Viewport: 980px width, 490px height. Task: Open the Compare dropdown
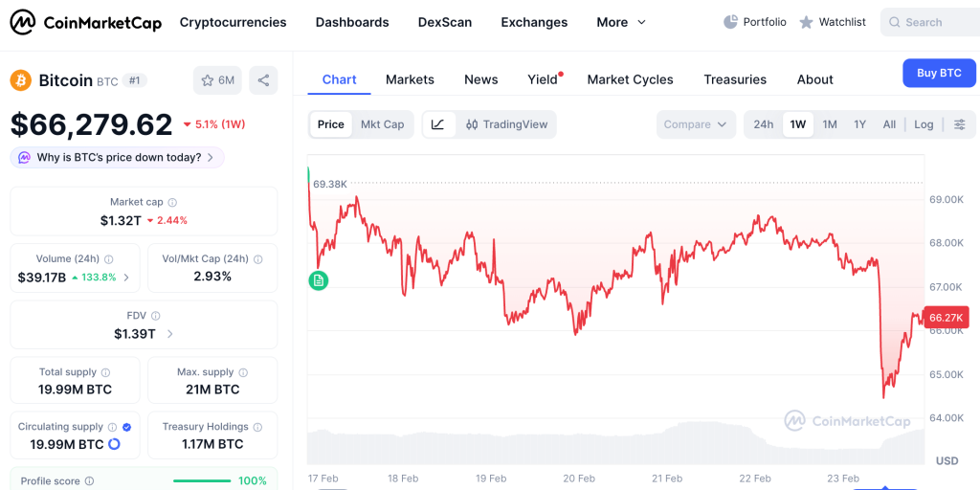click(x=695, y=124)
